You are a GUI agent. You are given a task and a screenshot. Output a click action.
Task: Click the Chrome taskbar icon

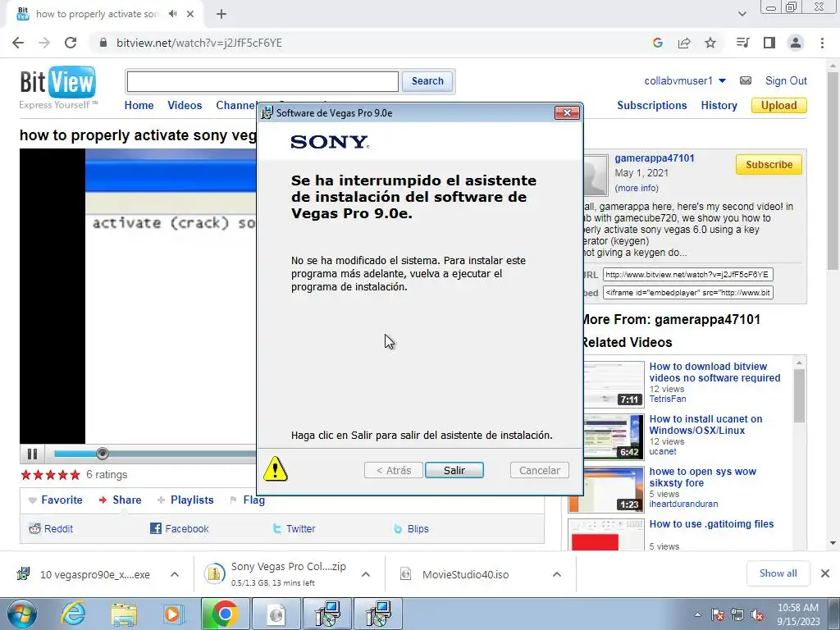tap(225, 614)
